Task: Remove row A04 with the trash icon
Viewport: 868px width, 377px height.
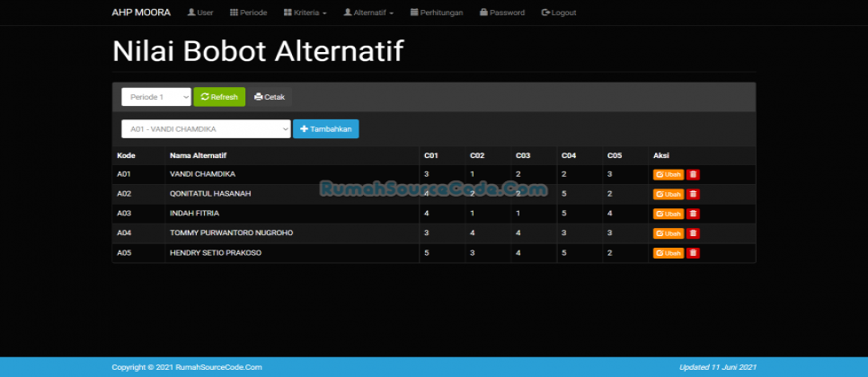Action: (x=693, y=233)
